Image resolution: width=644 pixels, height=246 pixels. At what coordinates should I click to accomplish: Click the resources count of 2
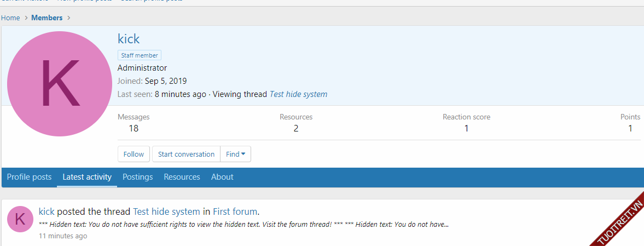pyautogui.click(x=296, y=128)
